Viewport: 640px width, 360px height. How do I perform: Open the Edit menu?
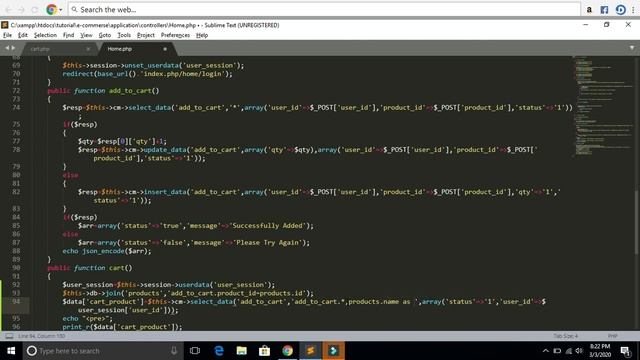click(23, 35)
